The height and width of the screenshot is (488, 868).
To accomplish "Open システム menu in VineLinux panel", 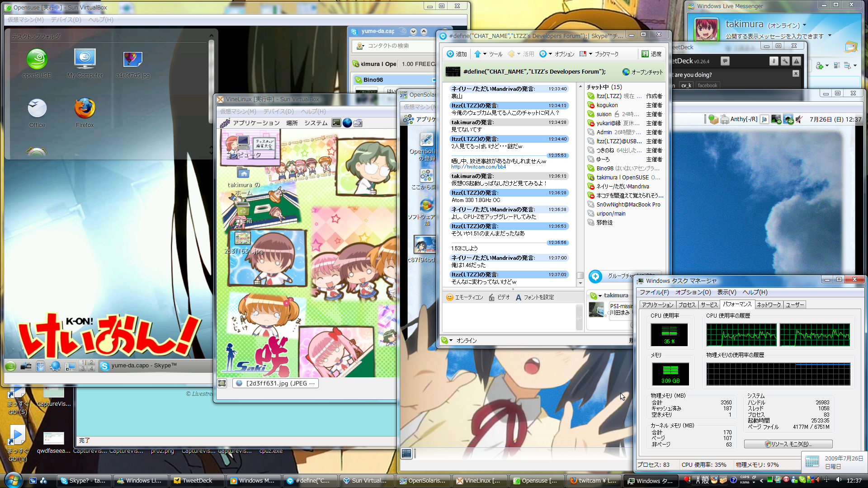I will [x=316, y=123].
